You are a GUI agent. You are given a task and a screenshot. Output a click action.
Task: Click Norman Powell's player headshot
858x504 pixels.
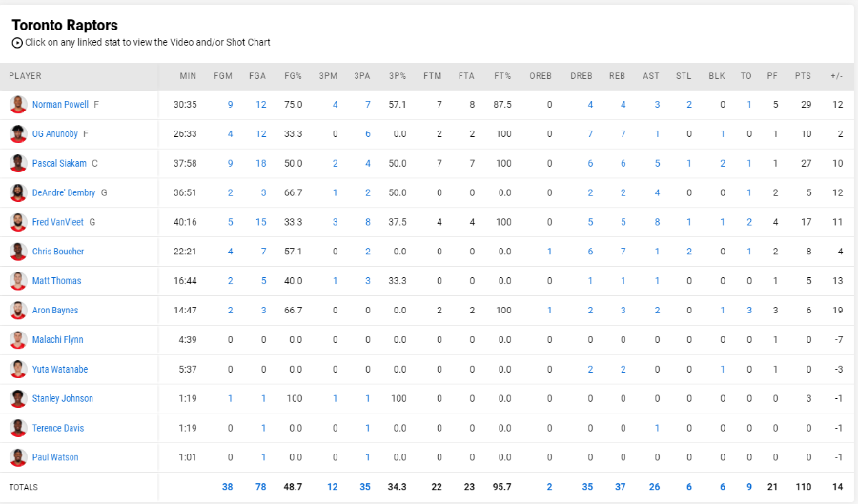pos(18,105)
